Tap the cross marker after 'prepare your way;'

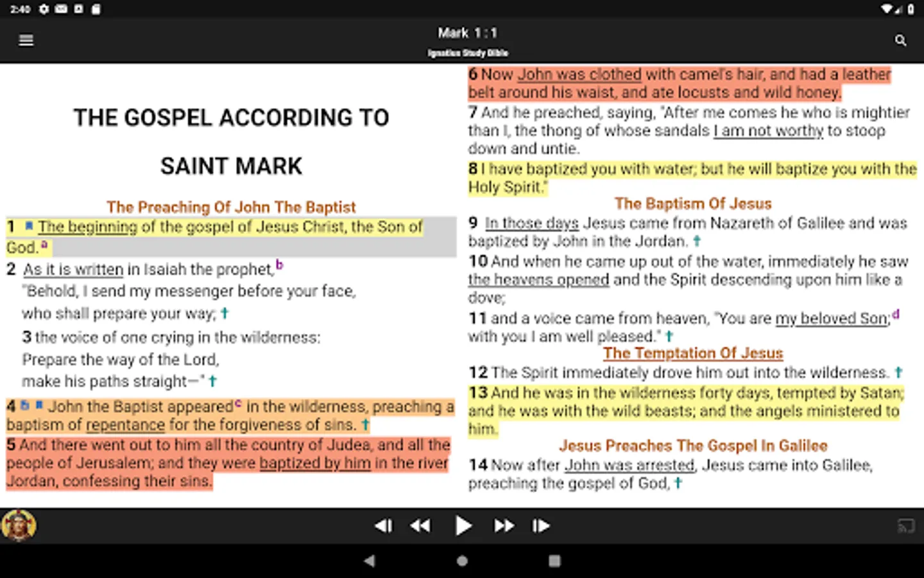[x=225, y=313]
